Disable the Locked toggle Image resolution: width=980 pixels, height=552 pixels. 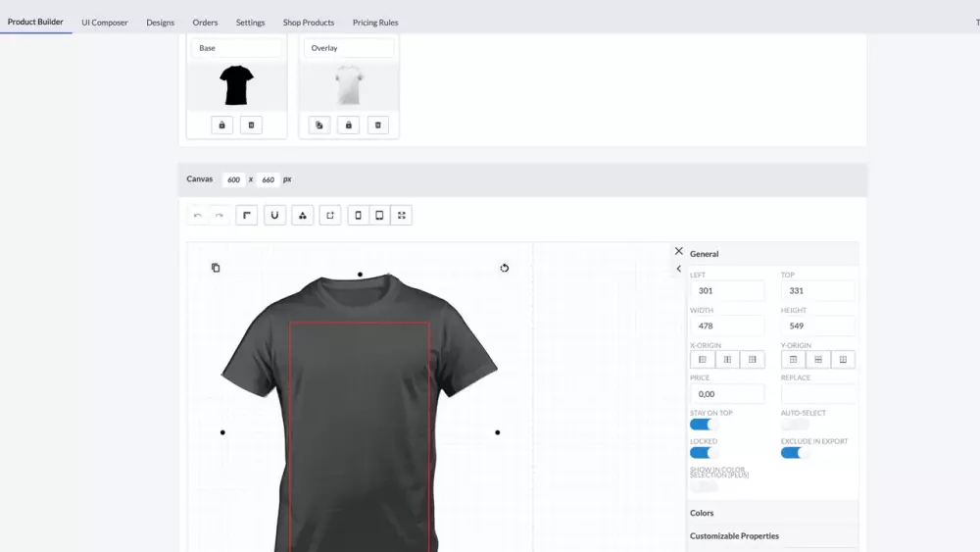[x=703, y=453]
